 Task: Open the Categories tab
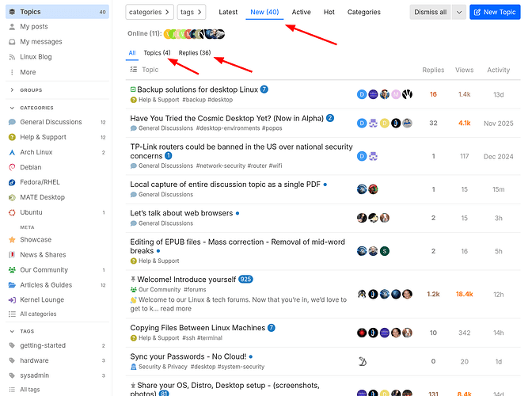[x=363, y=12]
